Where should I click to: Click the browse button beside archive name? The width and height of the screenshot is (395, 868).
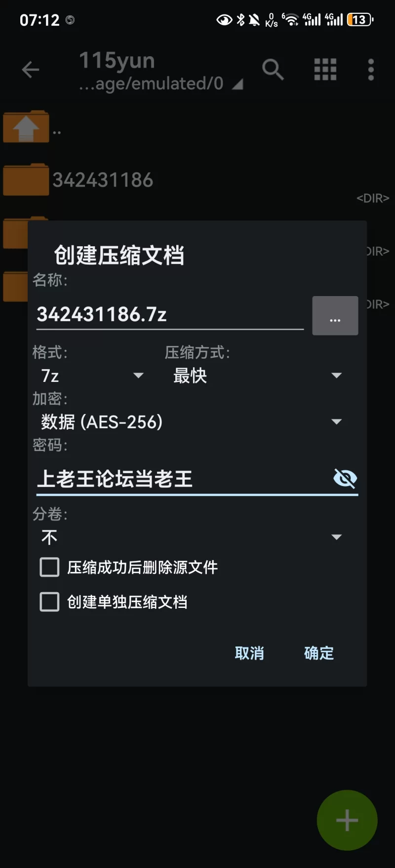[x=335, y=316]
